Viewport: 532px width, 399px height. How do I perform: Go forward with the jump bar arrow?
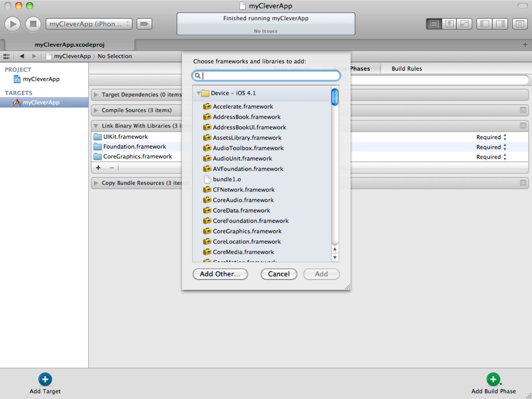coord(34,56)
